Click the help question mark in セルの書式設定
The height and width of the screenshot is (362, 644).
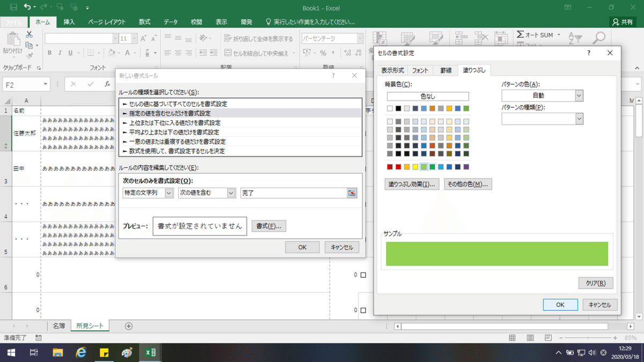click(589, 53)
